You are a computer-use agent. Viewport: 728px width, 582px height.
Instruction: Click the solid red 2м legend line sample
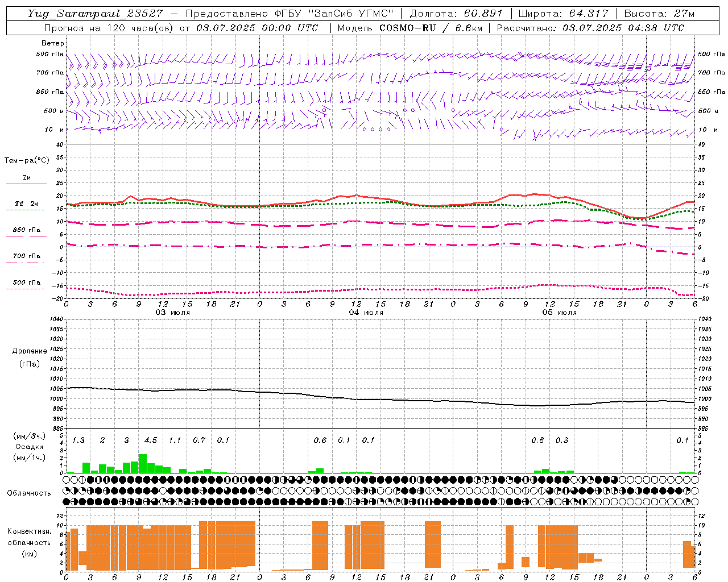[27, 184]
